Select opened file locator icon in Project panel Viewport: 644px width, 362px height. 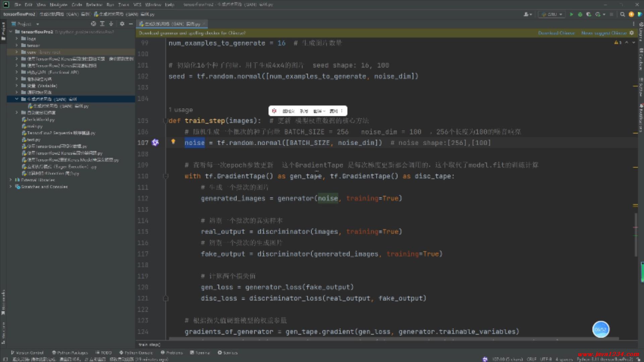(93, 24)
